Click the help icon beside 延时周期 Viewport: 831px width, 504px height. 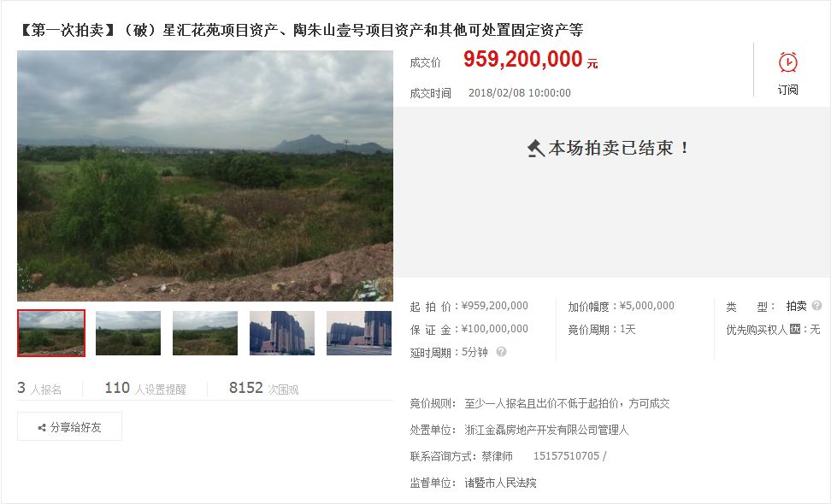pos(501,352)
